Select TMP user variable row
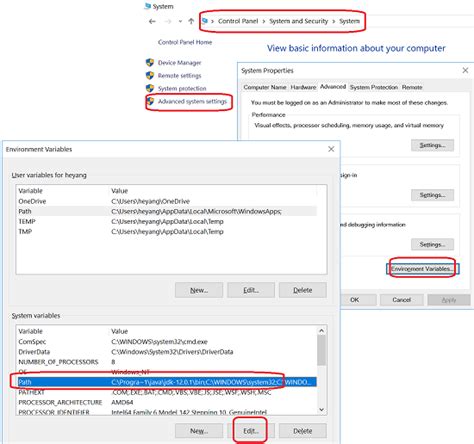 [x=166, y=231]
